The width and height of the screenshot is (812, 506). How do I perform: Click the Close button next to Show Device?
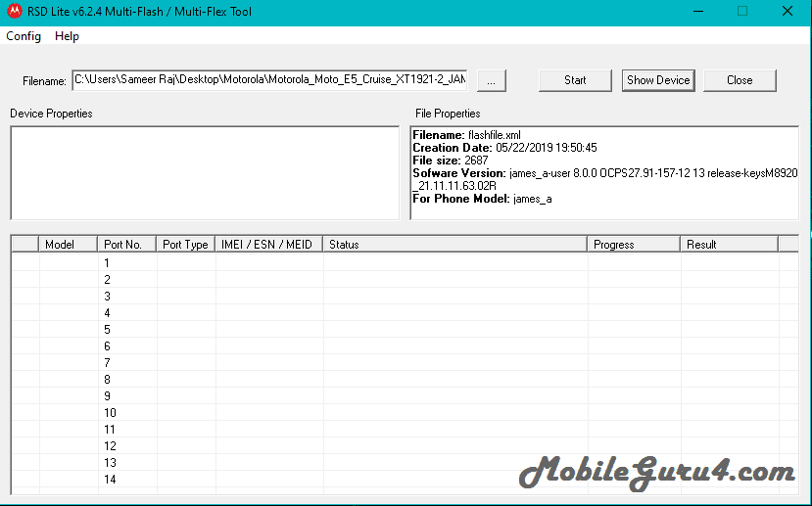tap(740, 80)
